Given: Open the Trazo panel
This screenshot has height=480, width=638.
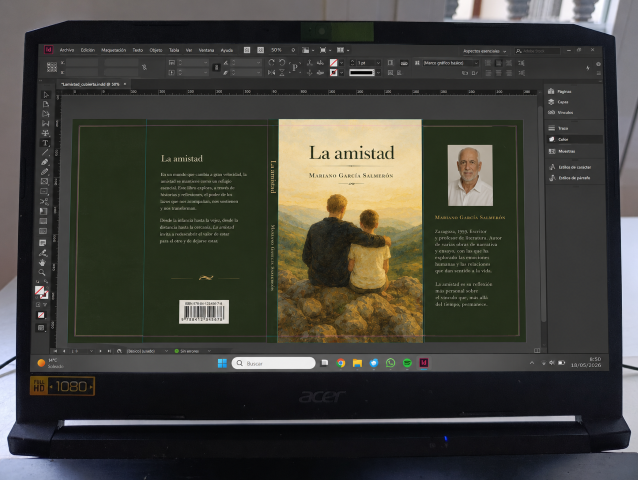Looking at the screenshot, I should (558, 128).
